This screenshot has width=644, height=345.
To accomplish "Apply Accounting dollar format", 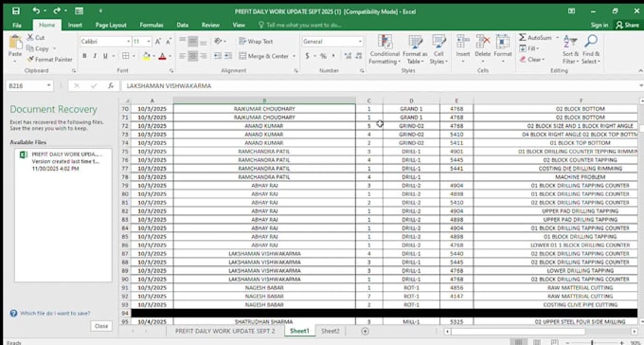I will (307, 56).
